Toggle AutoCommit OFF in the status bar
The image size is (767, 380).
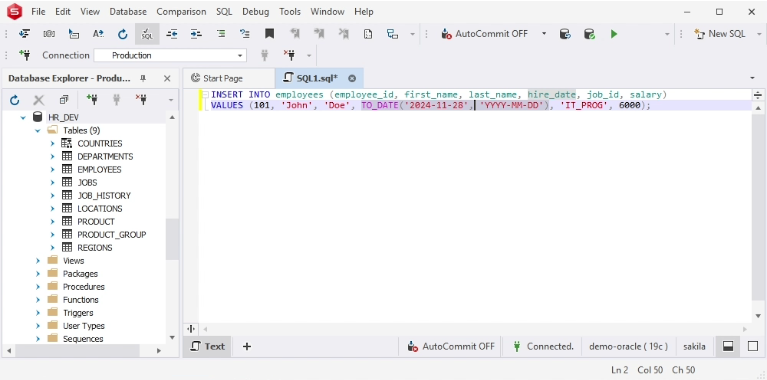pos(451,346)
